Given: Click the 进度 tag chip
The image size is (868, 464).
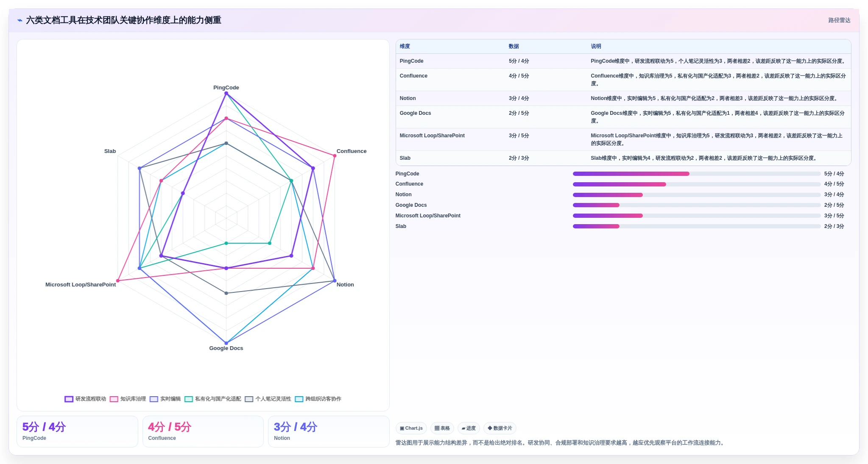Looking at the screenshot, I should click(x=469, y=428).
